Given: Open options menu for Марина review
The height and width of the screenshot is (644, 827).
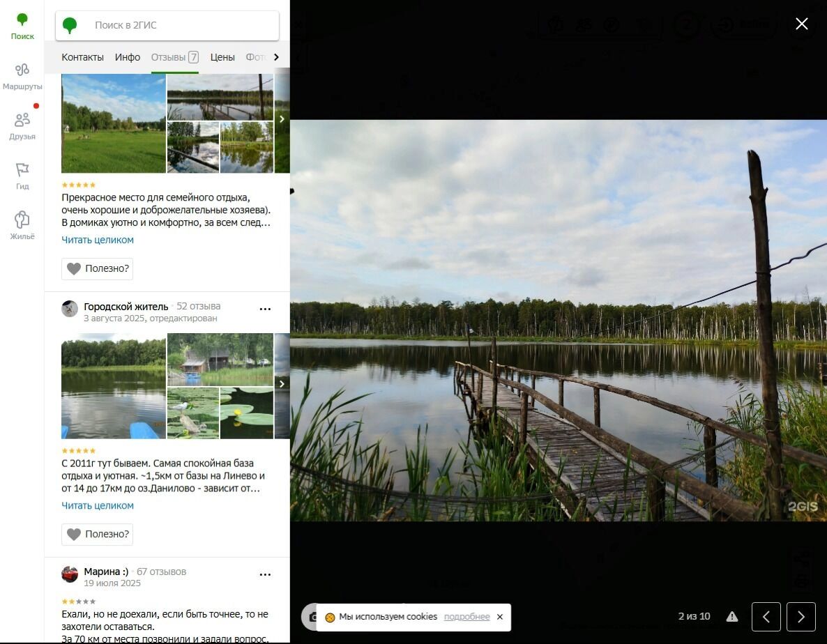Looking at the screenshot, I should point(265,574).
